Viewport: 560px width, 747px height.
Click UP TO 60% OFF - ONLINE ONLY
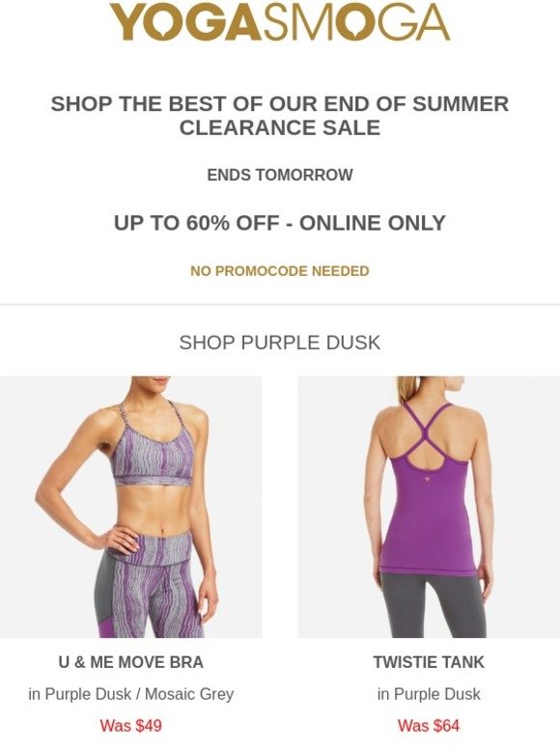pos(280,223)
